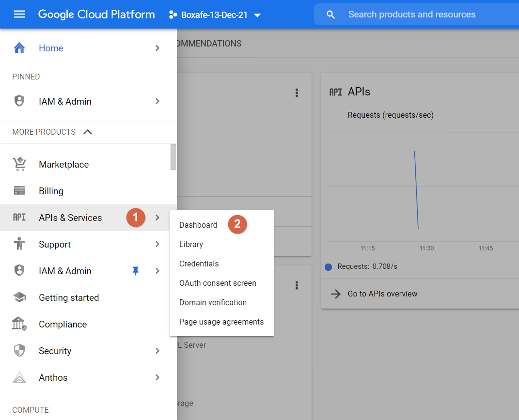Click the Getting started graduation cap icon
This screenshot has width=519, height=420.
[x=19, y=297]
